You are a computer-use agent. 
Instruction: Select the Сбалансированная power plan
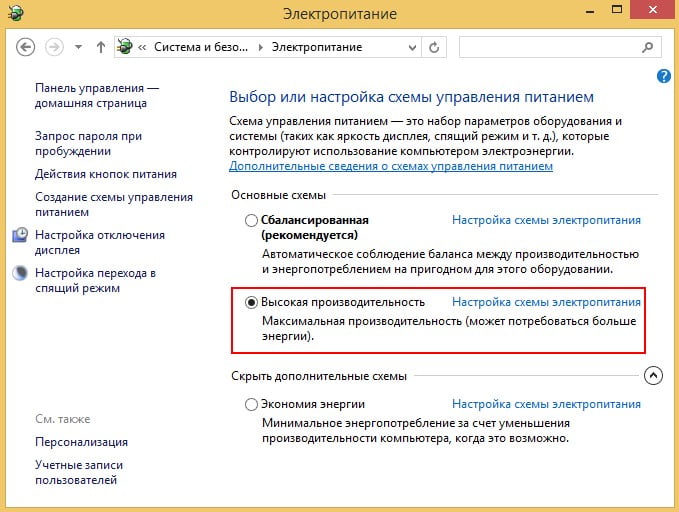click(x=251, y=220)
